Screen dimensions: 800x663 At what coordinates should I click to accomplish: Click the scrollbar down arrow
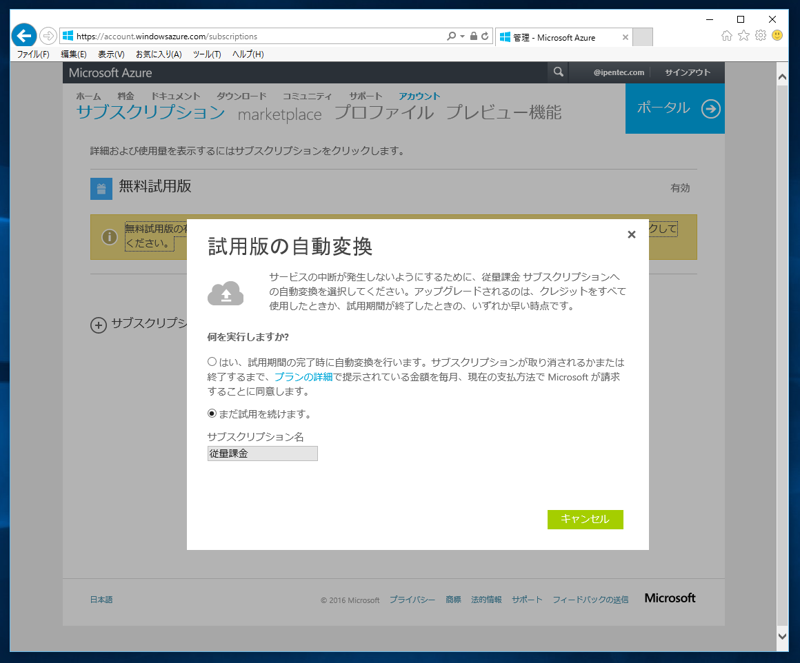tap(782, 636)
